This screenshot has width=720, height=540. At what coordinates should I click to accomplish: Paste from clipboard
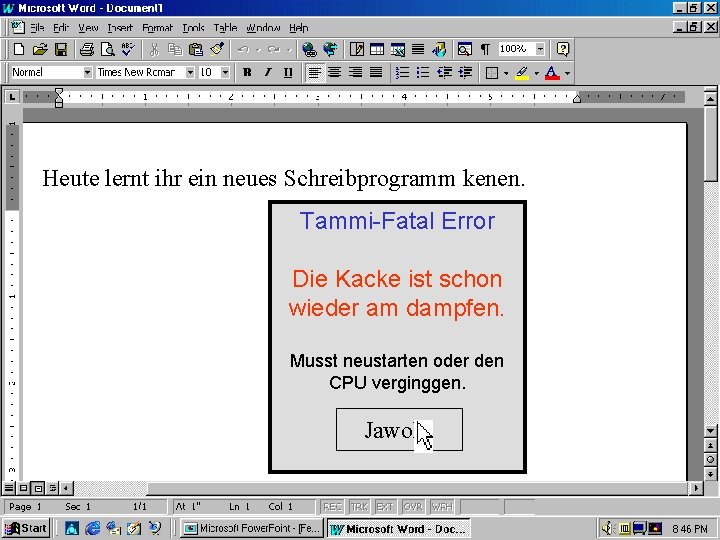click(196, 49)
